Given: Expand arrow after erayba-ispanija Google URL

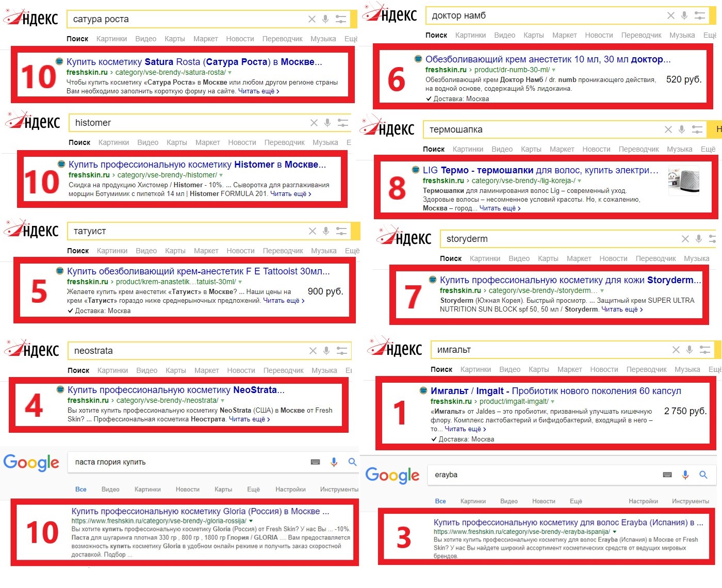Looking at the screenshot, I should click(615, 532).
